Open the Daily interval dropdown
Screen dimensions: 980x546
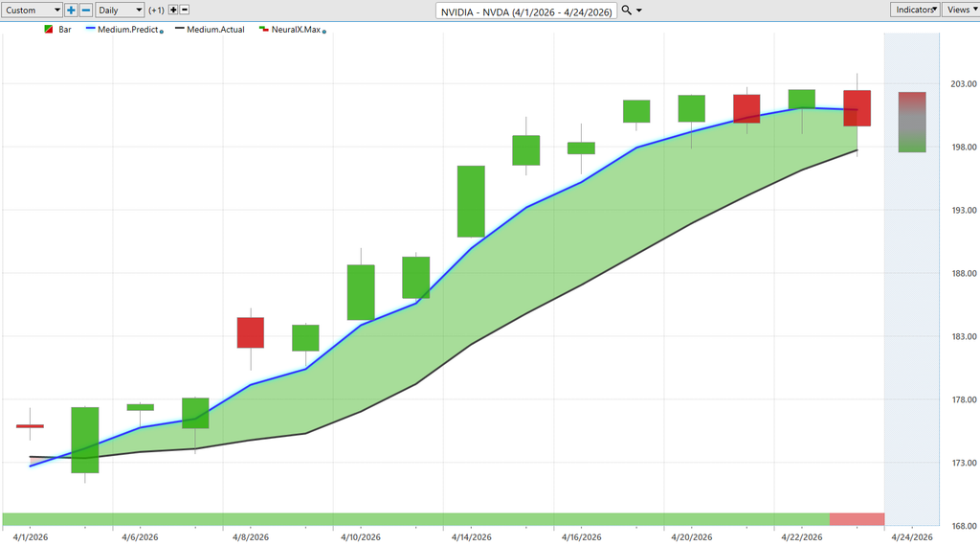point(120,10)
